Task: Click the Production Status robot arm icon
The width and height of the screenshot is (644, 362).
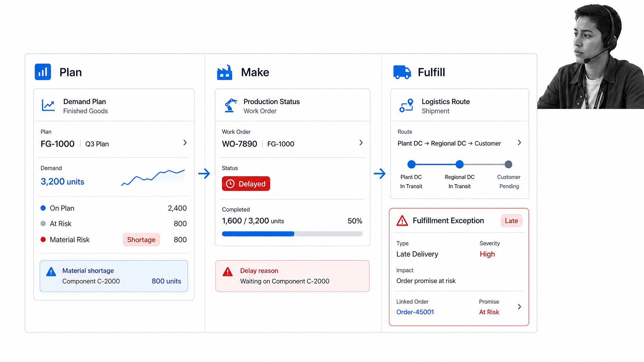Action: [230, 106]
